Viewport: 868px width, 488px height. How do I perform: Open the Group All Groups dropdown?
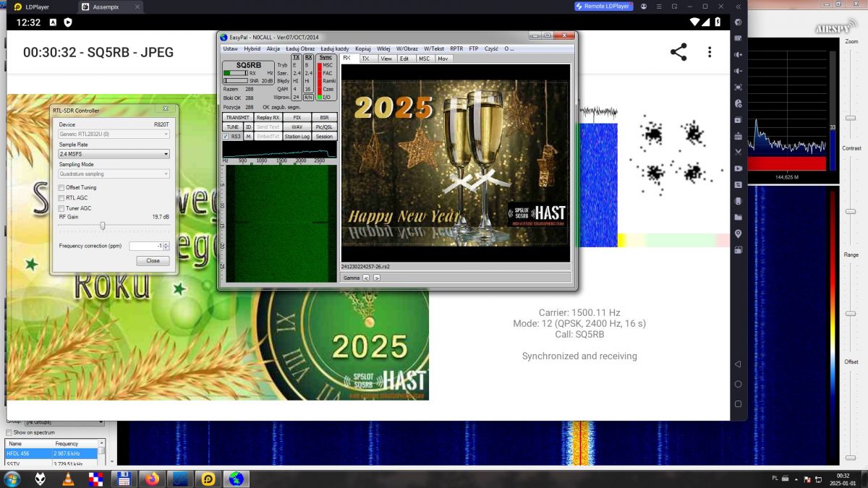click(x=64, y=421)
